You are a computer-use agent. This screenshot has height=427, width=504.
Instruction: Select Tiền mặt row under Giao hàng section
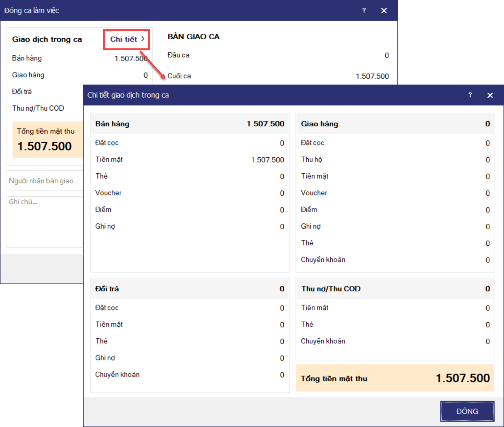(395, 176)
